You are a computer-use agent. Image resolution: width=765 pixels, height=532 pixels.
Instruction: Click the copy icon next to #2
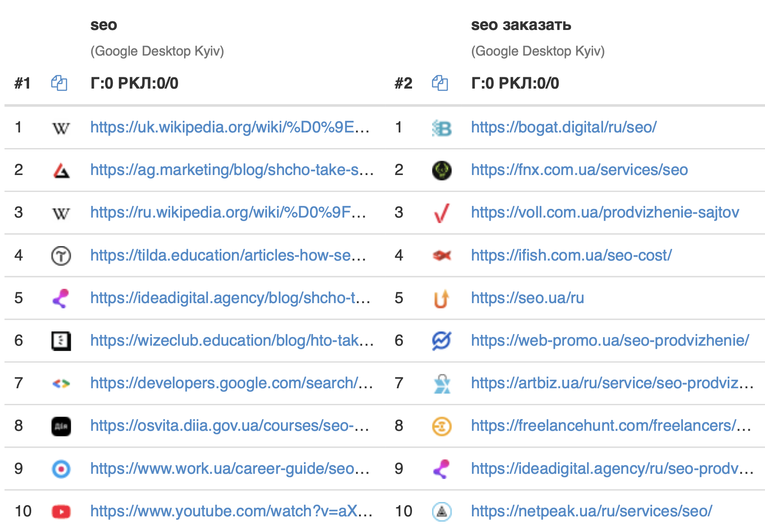tap(440, 83)
